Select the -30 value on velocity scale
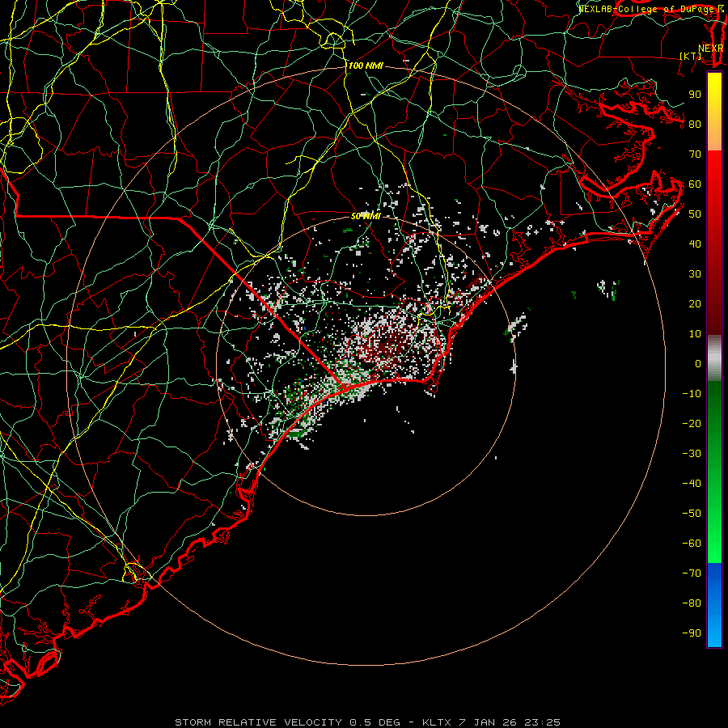The width and height of the screenshot is (728, 728). coord(692,454)
